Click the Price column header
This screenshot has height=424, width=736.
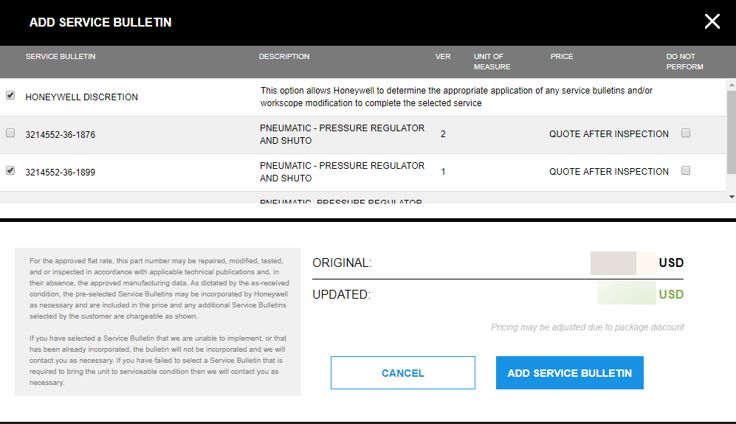point(561,57)
